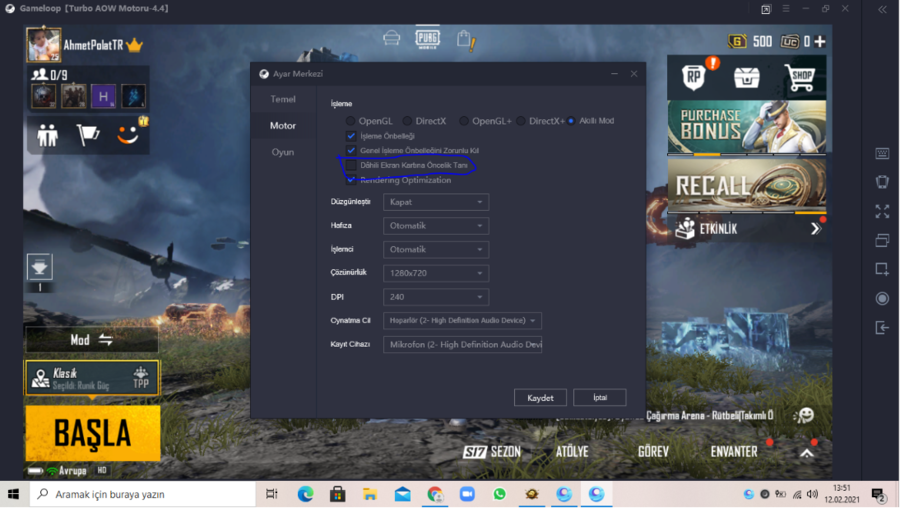900x508 pixels.
Task: Enable Dâhili Ekran Kartına Öncelik Tanı
Action: pos(351,165)
